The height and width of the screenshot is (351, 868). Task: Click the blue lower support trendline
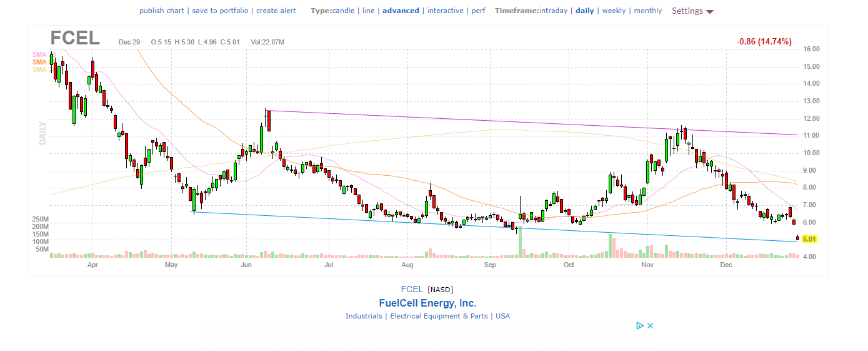click(x=494, y=227)
